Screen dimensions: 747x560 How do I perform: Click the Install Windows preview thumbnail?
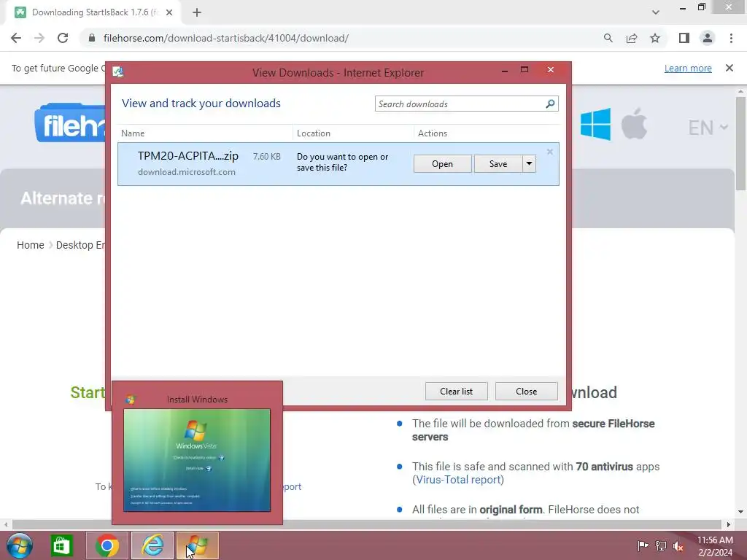[x=197, y=460]
